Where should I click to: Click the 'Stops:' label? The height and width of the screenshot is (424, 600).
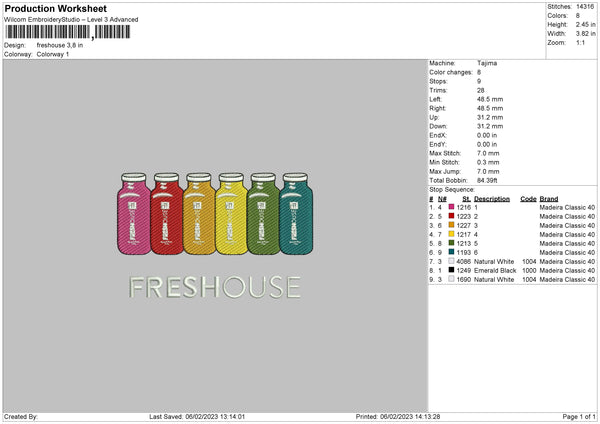[438, 81]
